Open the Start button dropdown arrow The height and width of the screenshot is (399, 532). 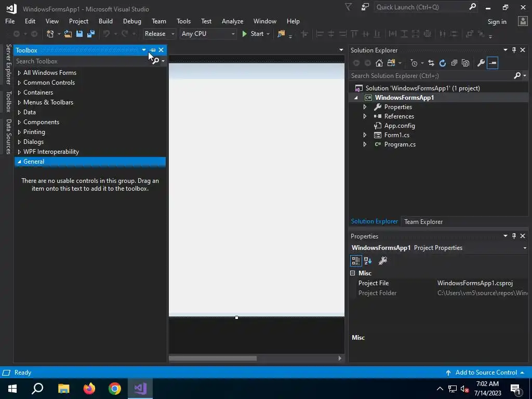(268, 34)
